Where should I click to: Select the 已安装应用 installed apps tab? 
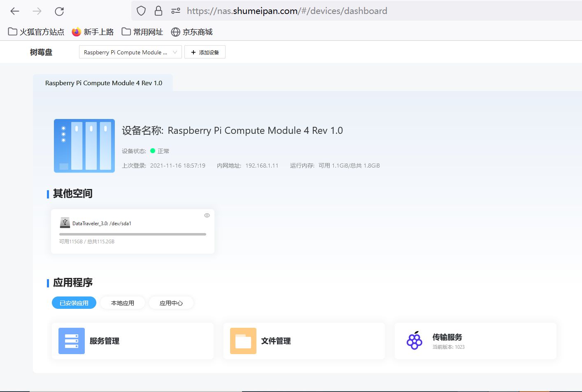click(x=74, y=303)
